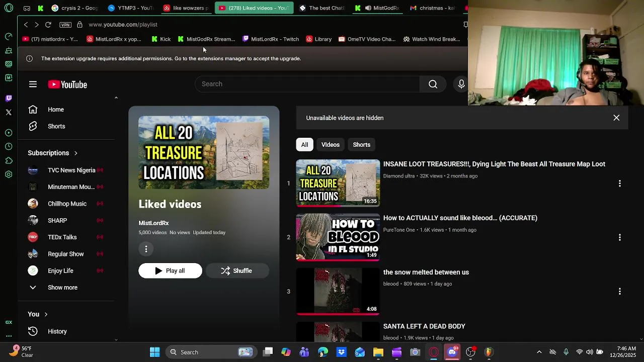The height and width of the screenshot is (362, 644).
Task: Go forward with the browser forward arrow
Action: point(37,25)
